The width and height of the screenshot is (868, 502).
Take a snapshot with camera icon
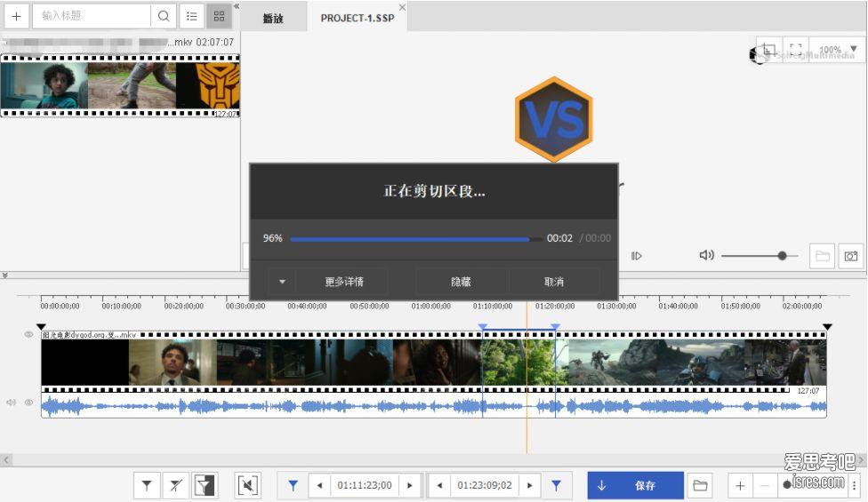[851, 256]
